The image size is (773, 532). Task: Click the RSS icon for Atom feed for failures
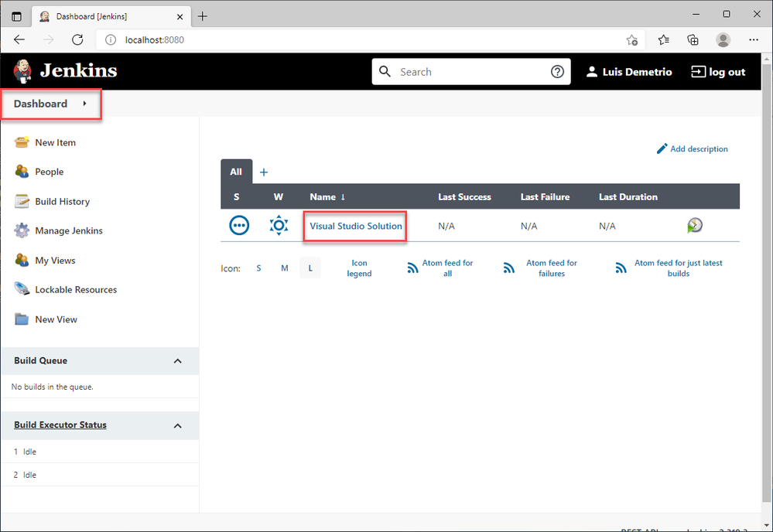tap(509, 268)
